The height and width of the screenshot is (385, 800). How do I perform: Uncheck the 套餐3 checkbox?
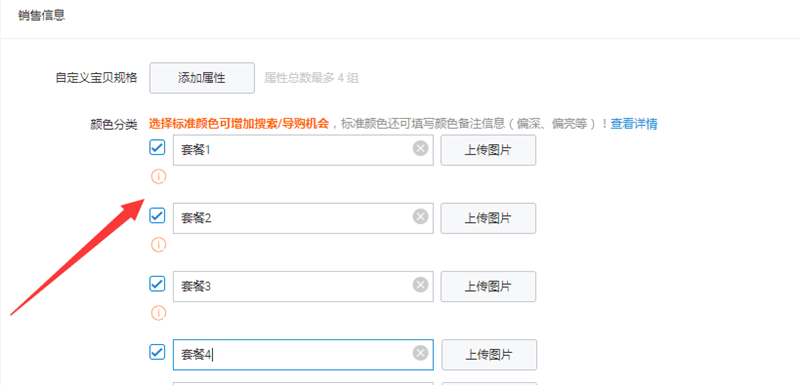tap(157, 284)
